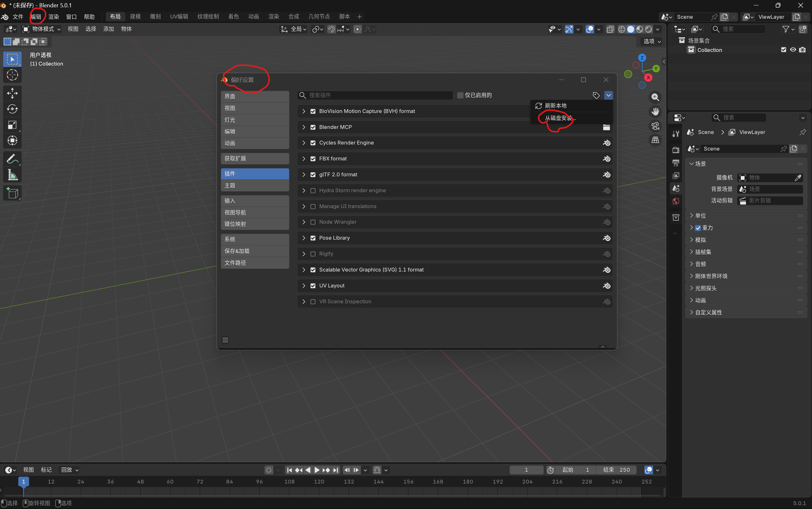
Task: Enable the Node Wrangler add-on
Action: click(x=313, y=222)
